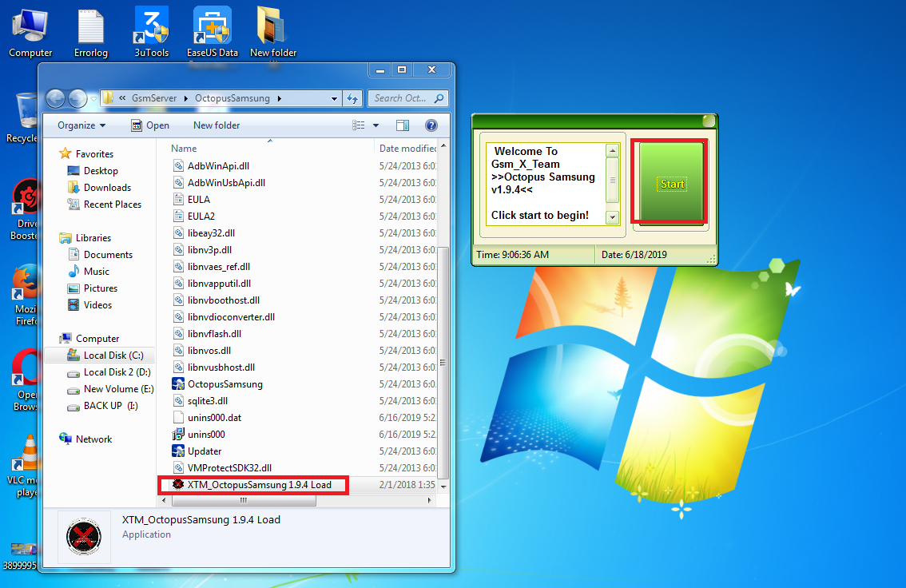
Task: Click welcome message scroll up arrow
Action: 613,151
